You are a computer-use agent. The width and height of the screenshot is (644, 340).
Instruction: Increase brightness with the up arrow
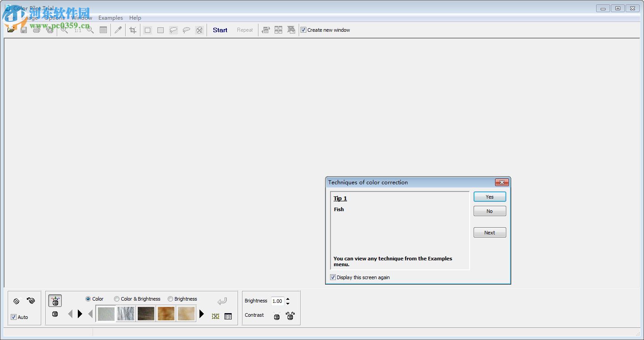[x=288, y=299]
